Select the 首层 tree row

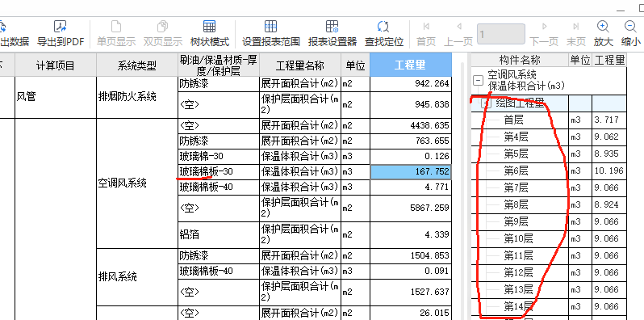pos(549,120)
